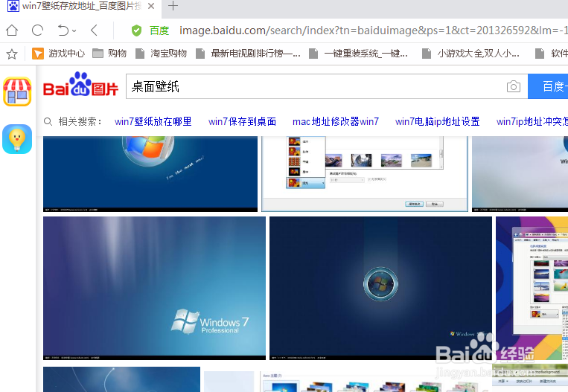Click the 相关搜索 label
This screenshot has width=568, height=392.
[80, 122]
